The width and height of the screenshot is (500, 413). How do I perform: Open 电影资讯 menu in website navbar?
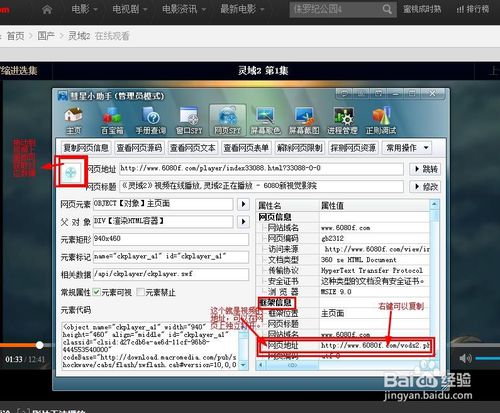click(184, 9)
